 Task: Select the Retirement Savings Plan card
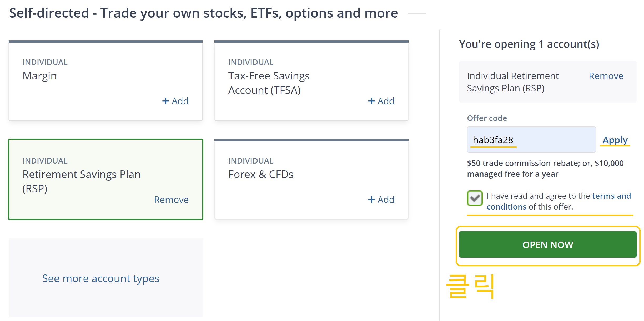105,179
